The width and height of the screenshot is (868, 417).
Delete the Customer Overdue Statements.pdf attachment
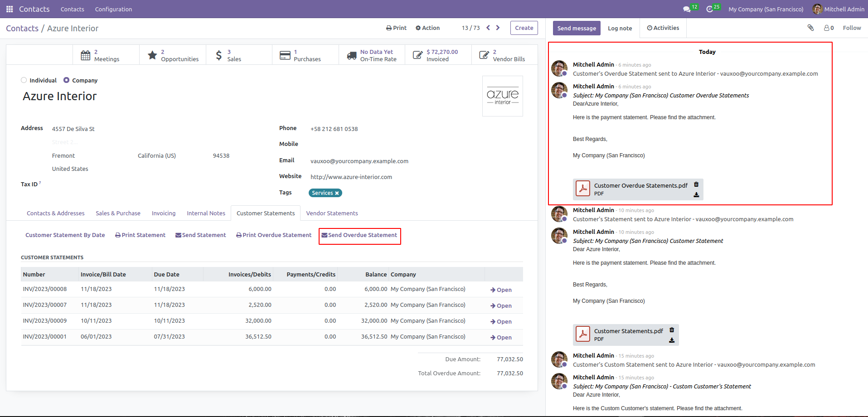(x=696, y=184)
